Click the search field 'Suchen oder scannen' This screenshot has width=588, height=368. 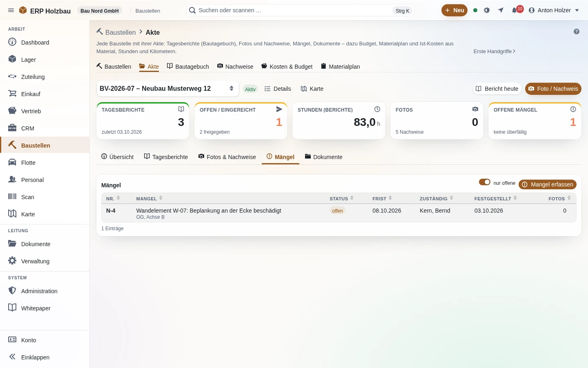(300, 10)
